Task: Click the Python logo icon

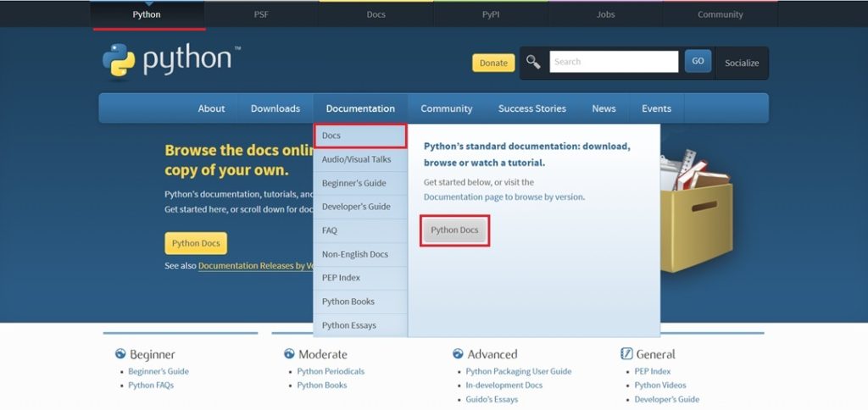Action: click(119, 62)
